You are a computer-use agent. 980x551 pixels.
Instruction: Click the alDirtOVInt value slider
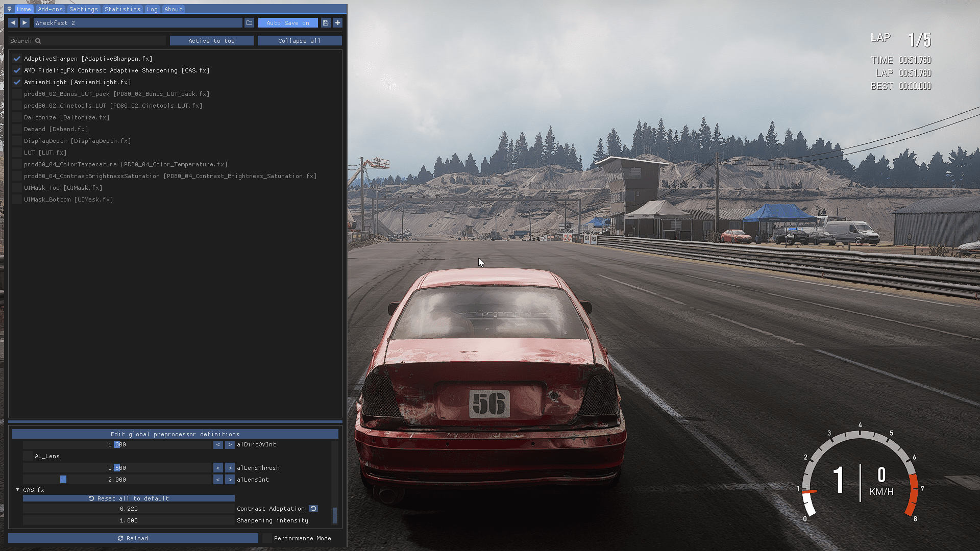point(117,444)
